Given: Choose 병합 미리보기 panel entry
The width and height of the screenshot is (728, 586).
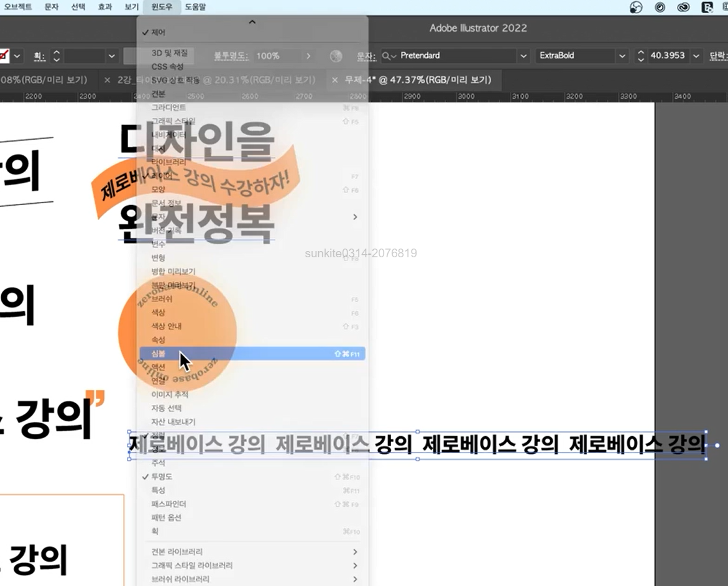Looking at the screenshot, I should pos(252,272).
